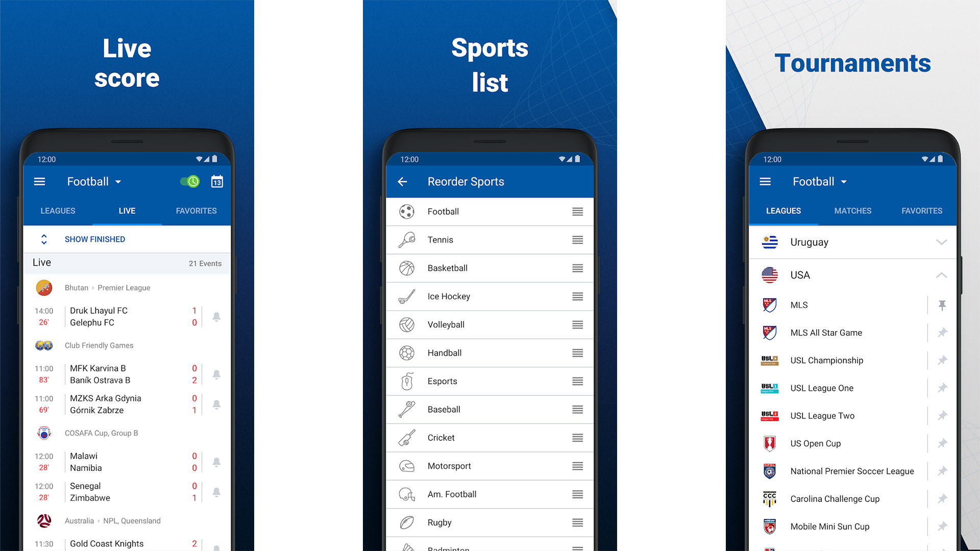Select the calendar date picker icon
Screen dimensions: 980x551
click(217, 181)
